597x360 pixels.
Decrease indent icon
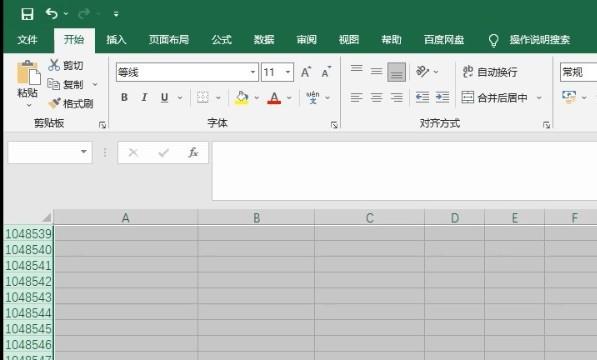pyautogui.click(x=422, y=97)
